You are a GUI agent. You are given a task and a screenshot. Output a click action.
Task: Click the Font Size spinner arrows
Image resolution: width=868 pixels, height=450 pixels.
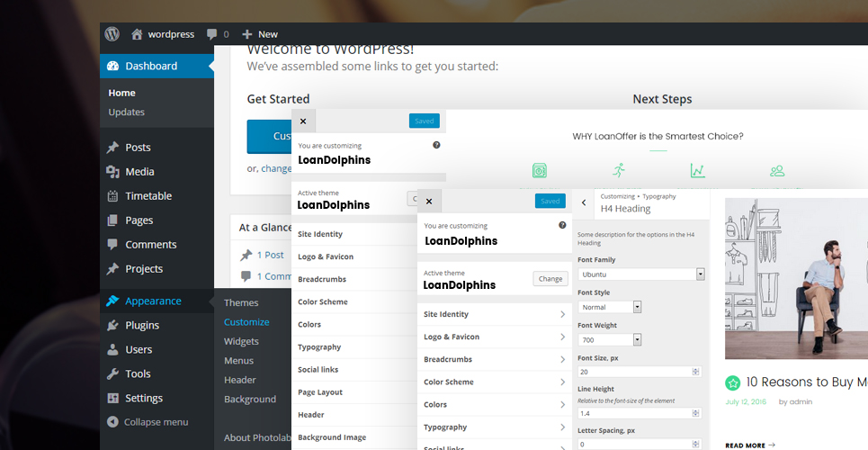tap(696, 372)
